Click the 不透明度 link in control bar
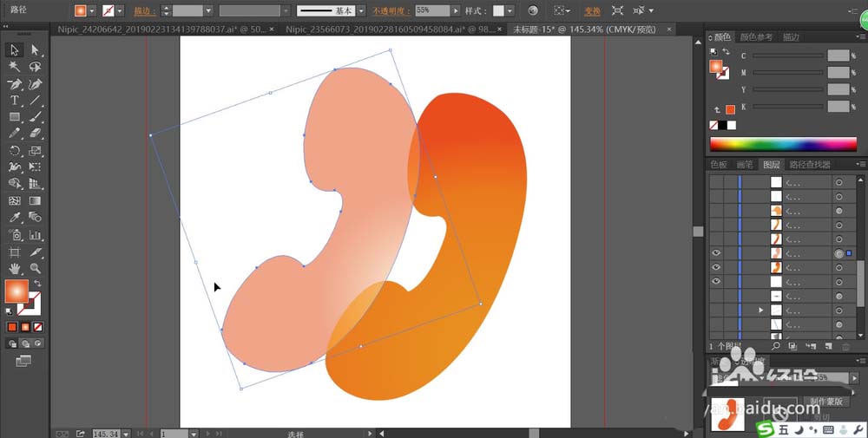The image size is (868, 438). (x=391, y=11)
